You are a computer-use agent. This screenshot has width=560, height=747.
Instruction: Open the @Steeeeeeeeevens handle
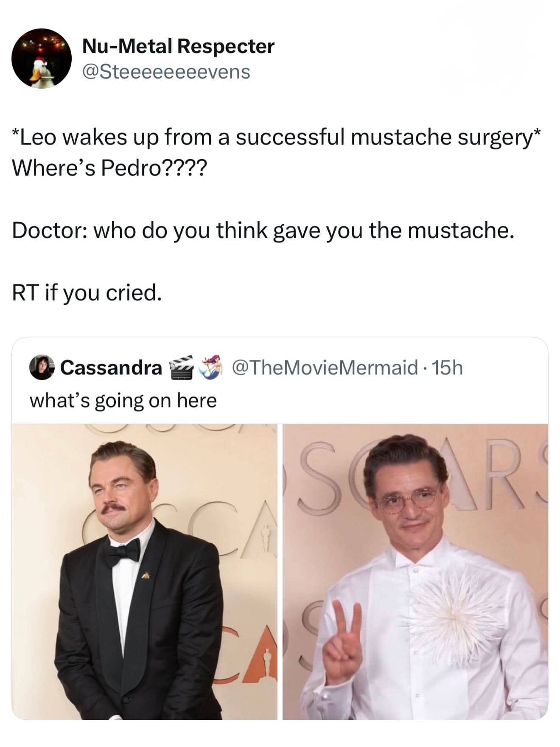(166, 72)
